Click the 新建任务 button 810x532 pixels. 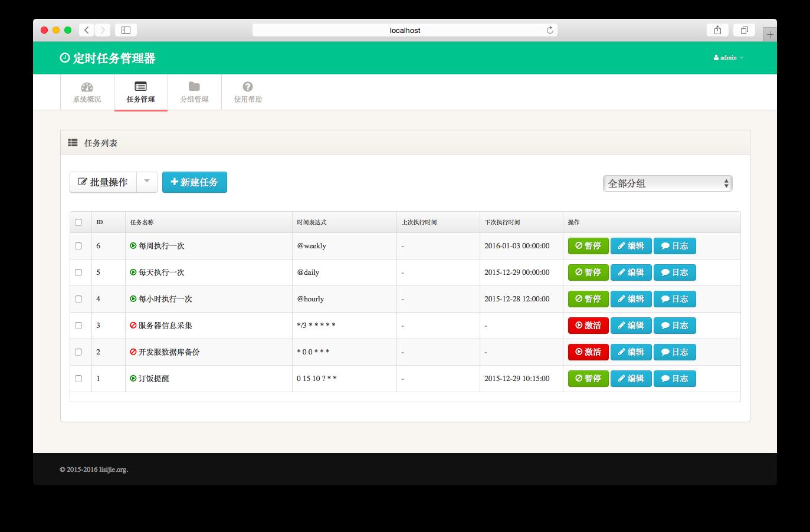pos(194,182)
